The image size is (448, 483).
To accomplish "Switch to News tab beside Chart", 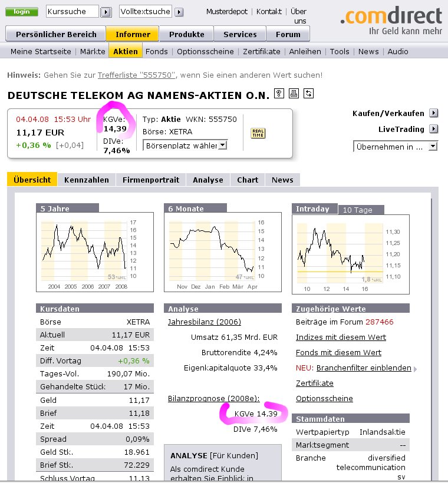I will click(282, 180).
